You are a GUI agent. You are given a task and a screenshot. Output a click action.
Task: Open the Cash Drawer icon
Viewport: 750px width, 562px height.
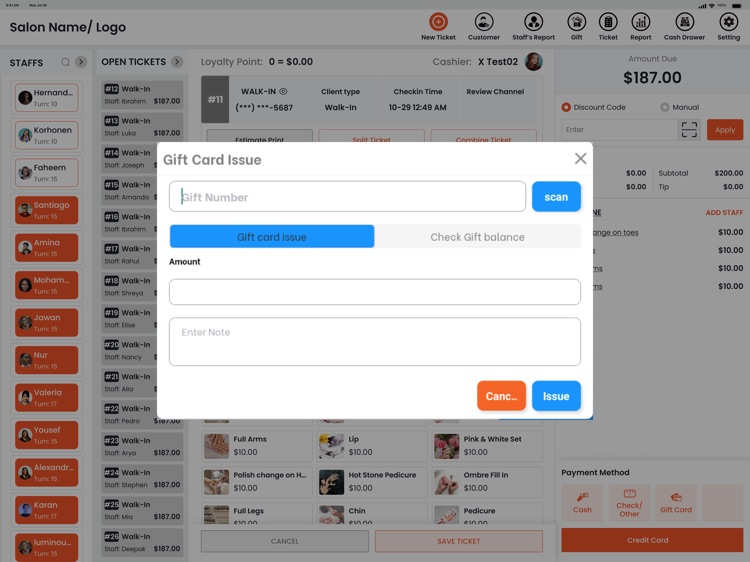pos(684,27)
